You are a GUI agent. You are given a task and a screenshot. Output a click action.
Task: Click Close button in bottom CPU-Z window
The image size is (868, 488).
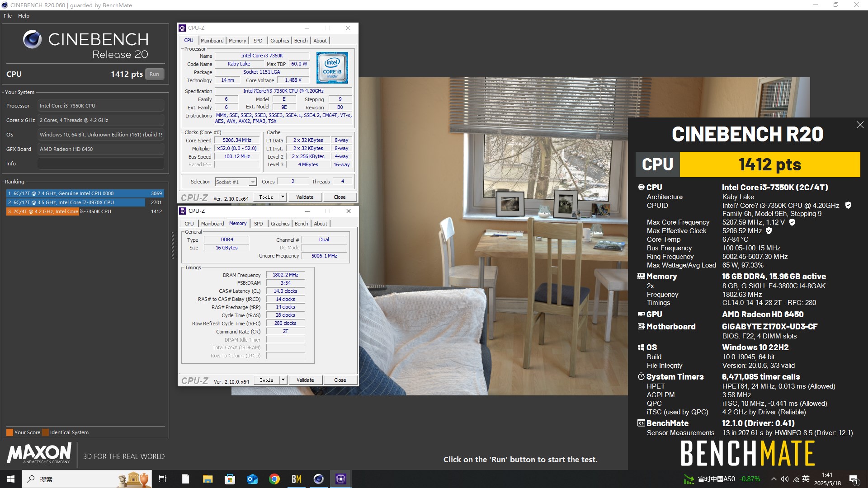click(340, 380)
